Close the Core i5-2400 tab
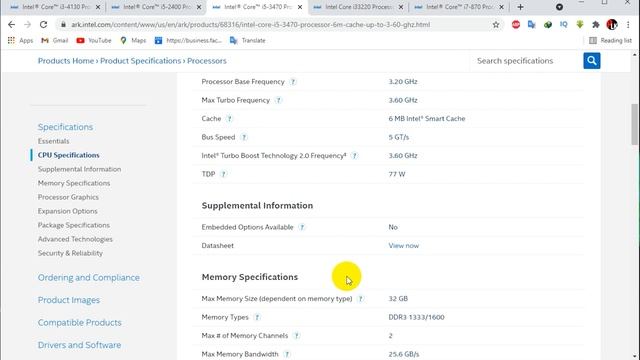This screenshot has width=640, height=360. pyautogui.click(x=199, y=7)
